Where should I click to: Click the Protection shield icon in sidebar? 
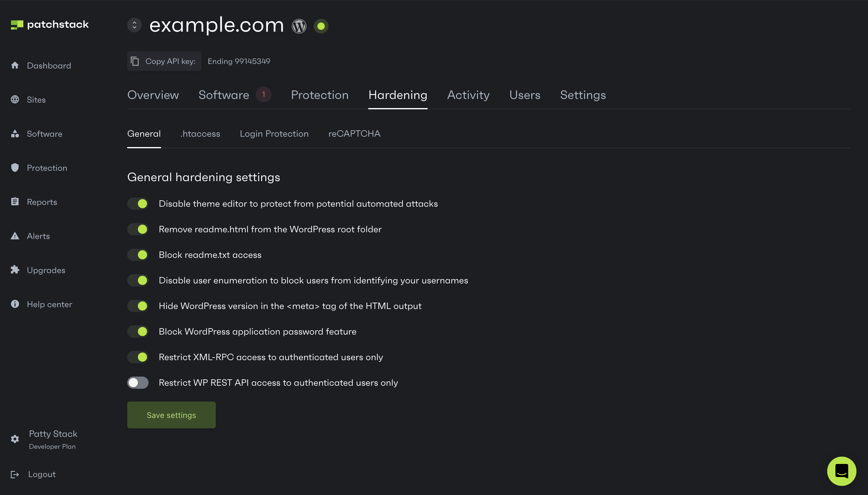click(x=15, y=168)
